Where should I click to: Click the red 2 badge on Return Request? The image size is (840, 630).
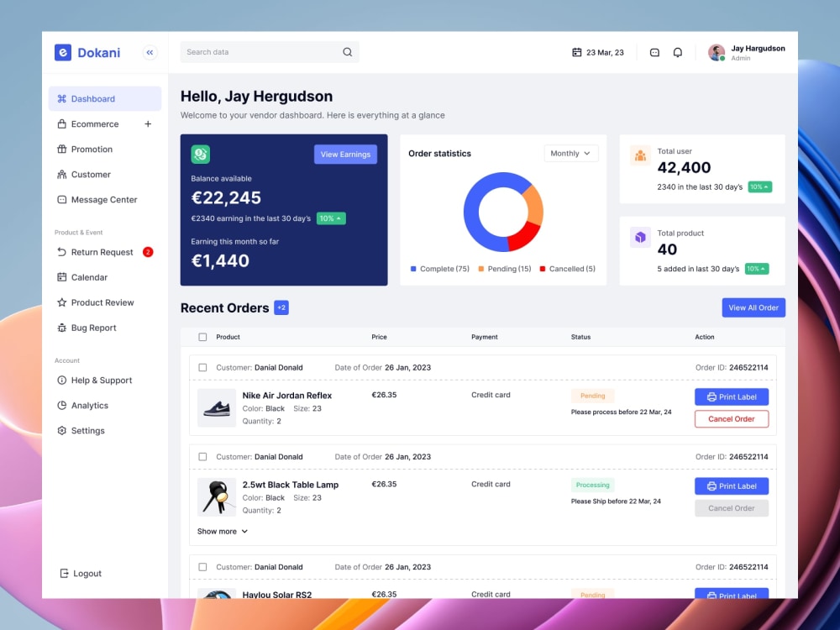click(148, 252)
